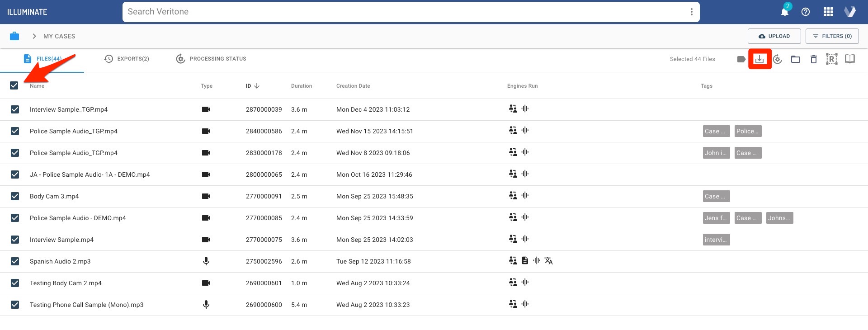Open search options three-dot menu

coord(691,12)
